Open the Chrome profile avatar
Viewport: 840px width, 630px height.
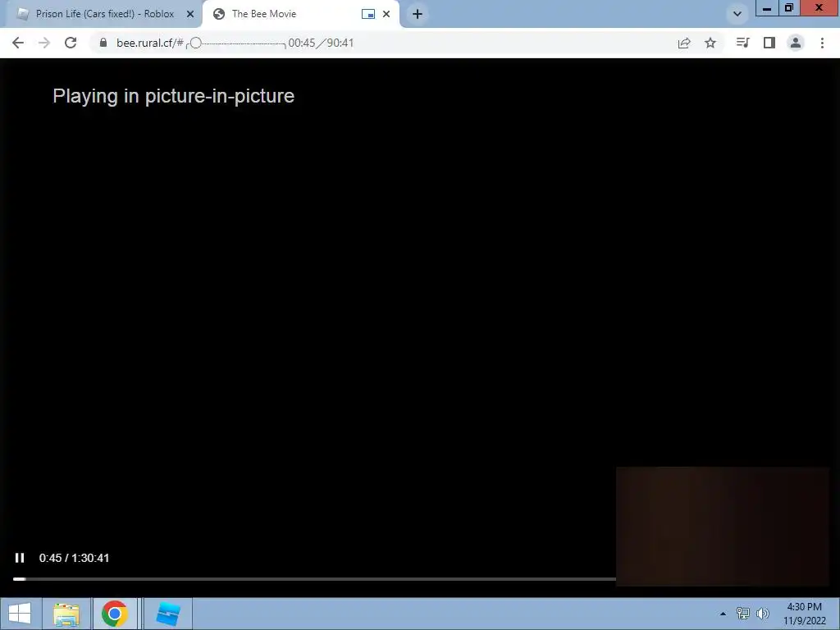coord(796,43)
